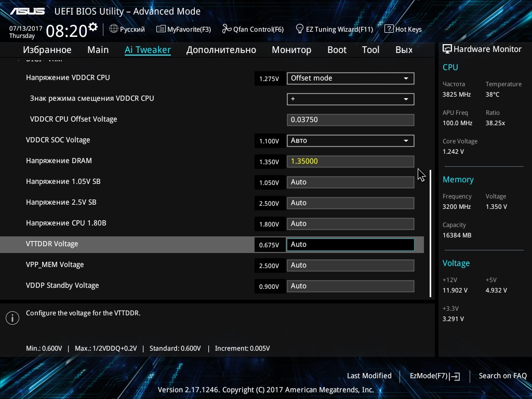The image size is (532, 399).
Task: Click Search on FAQ link
Action: [x=502, y=376]
